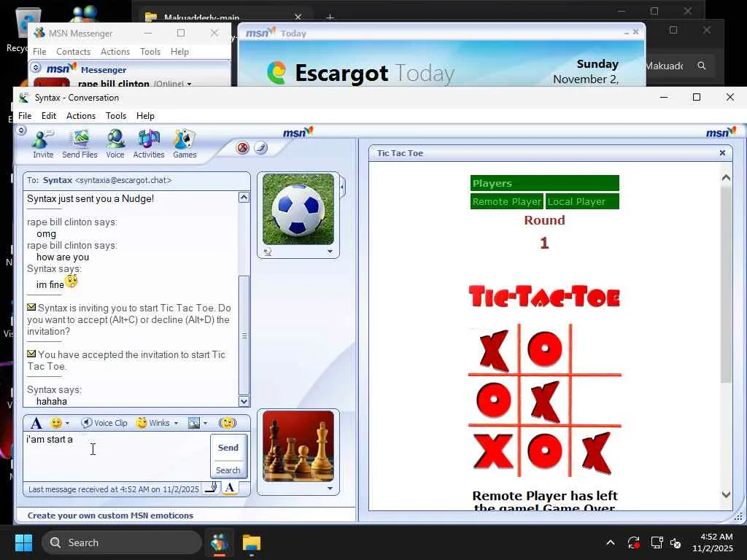This screenshot has width=747, height=560.
Task: Close the MSN Today window
Action: [635, 32]
